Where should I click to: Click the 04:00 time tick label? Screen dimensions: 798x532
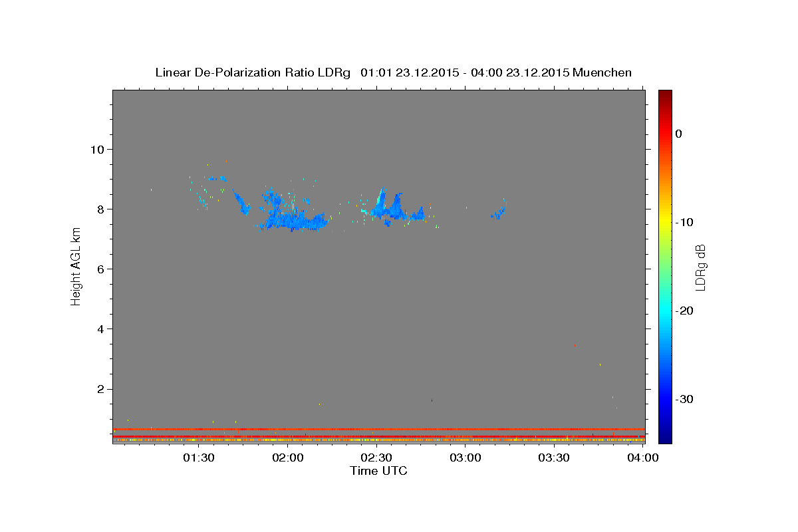coord(643,458)
